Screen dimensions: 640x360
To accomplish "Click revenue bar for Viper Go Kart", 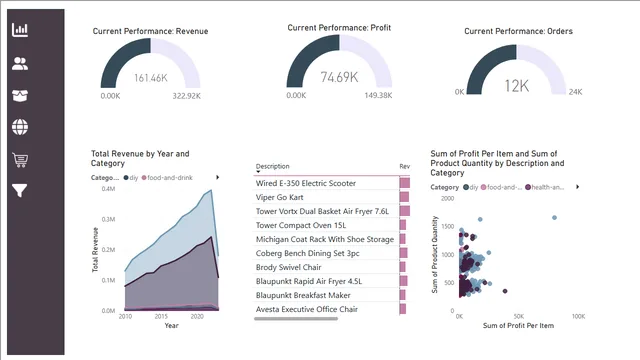I will [x=404, y=197].
